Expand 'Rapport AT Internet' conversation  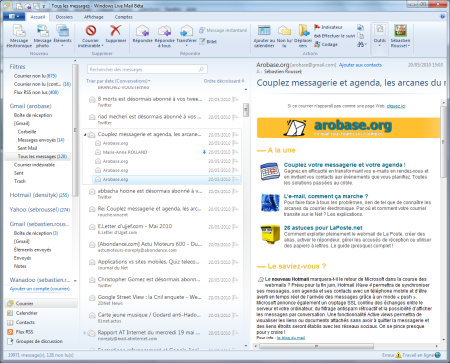tap(85, 333)
